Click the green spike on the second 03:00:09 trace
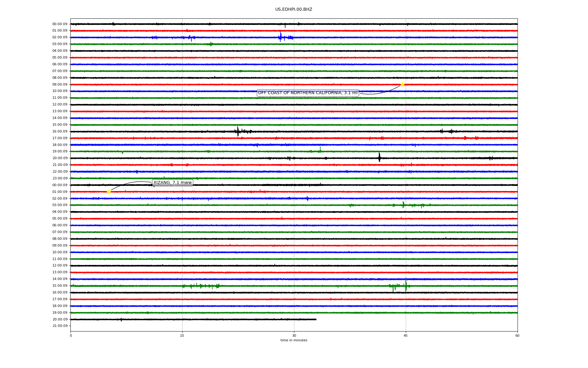The width and height of the screenshot is (588, 368). [403, 205]
